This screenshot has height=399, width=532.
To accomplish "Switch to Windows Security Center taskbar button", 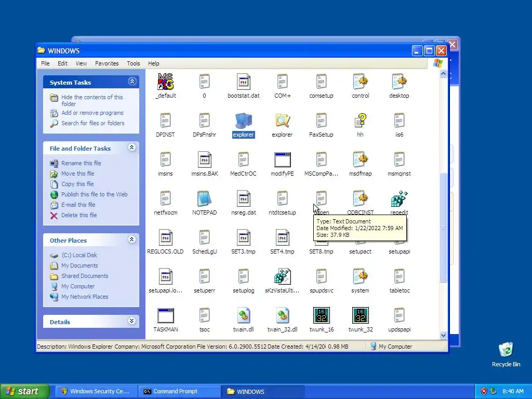I will (x=96, y=391).
